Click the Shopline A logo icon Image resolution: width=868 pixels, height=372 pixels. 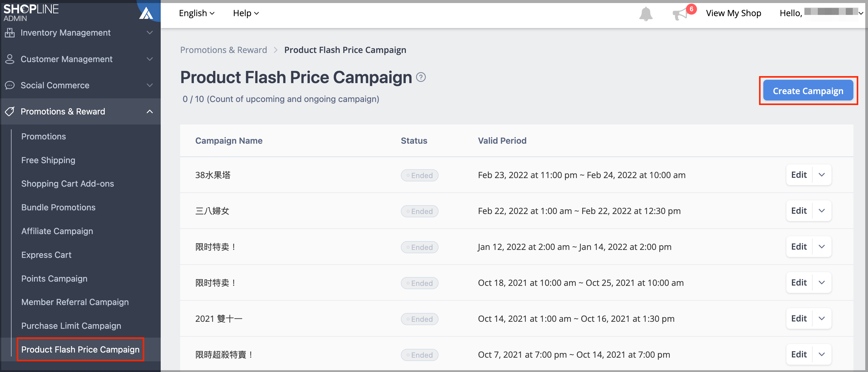pos(146,13)
